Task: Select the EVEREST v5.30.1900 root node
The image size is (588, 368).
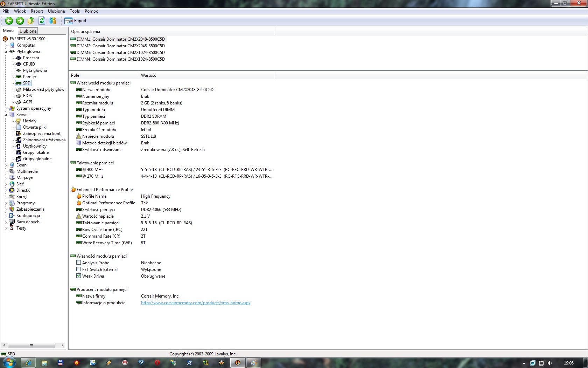Action: pyautogui.click(x=27, y=39)
